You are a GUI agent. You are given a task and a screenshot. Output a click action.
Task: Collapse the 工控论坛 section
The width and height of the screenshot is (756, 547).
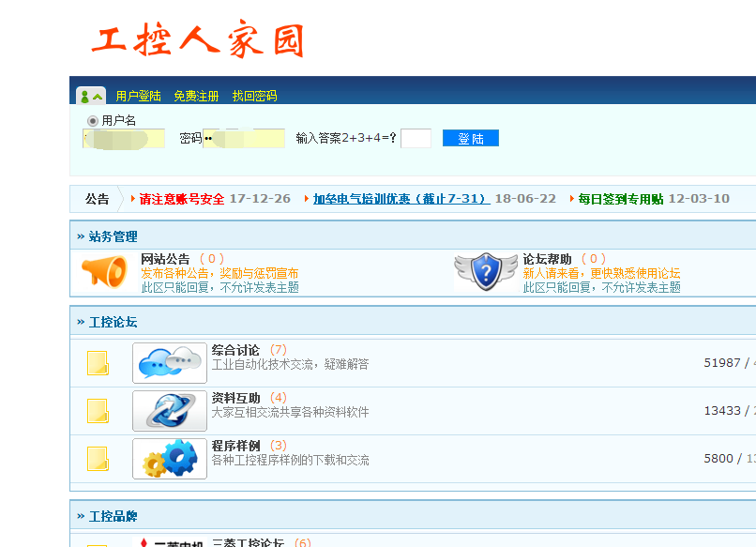coord(82,322)
